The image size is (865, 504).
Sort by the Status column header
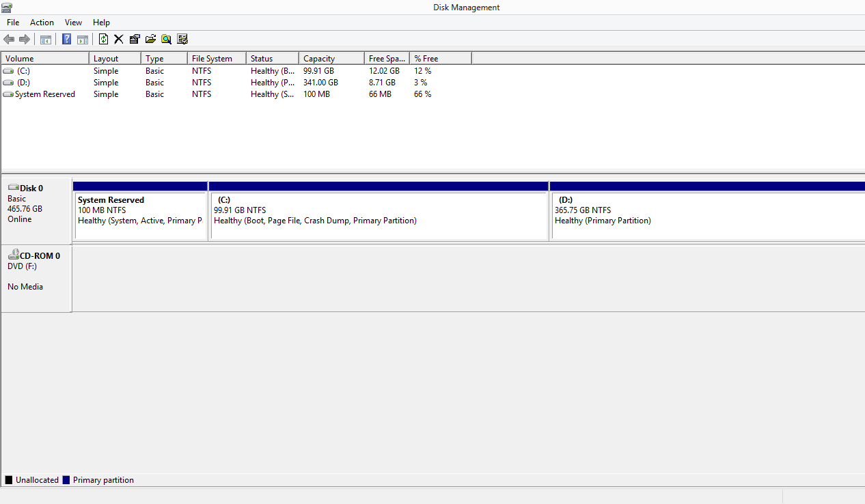(x=273, y=59)
